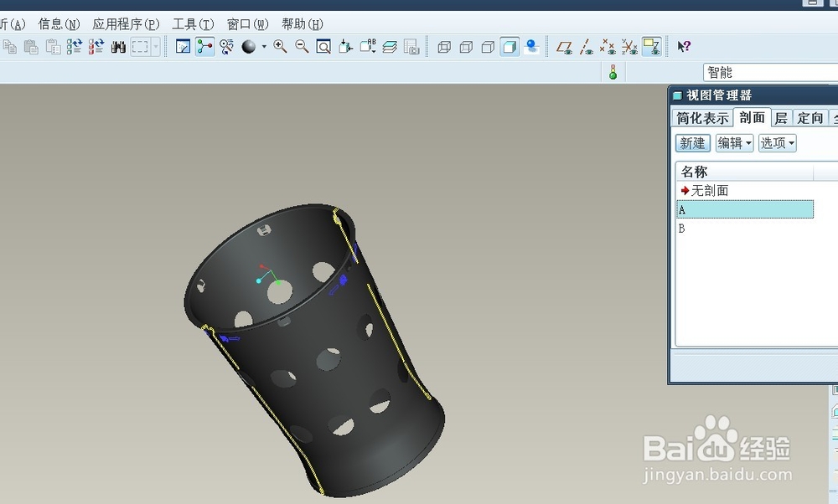Click the dashed selection box icon
The image size is (838, 504).
pyautogui.click(x=140, y=47)
